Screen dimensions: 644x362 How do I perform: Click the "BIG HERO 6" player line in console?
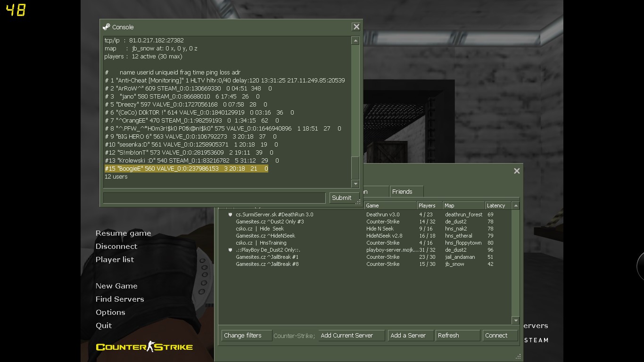190,137
